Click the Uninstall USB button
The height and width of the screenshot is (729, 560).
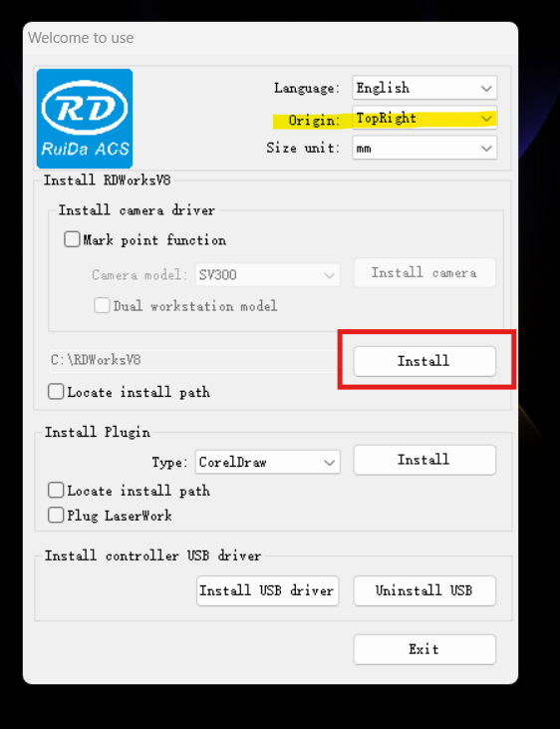[424, 590]
